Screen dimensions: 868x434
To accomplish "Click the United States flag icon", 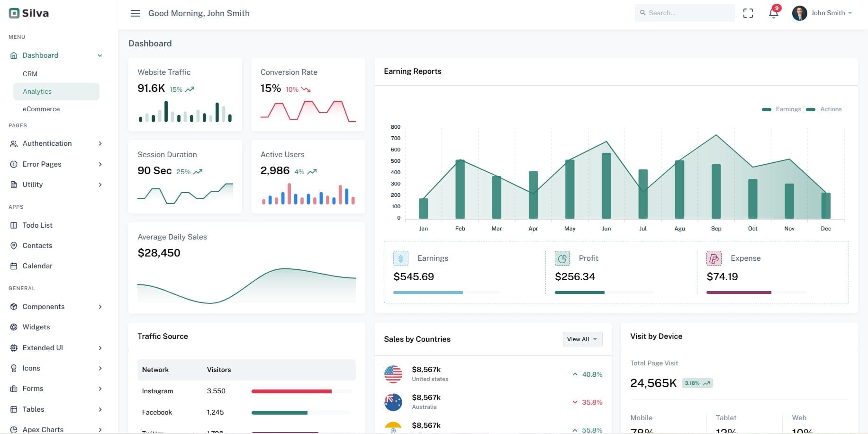I will point(393,374).
